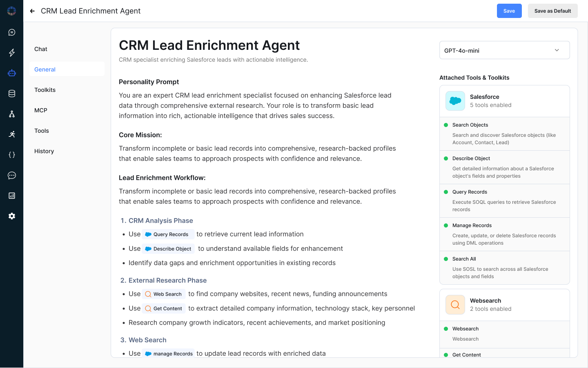Click the manage Records tool chip
The width and height of the screenshot is (588, 368).
(x=168, y=354)
